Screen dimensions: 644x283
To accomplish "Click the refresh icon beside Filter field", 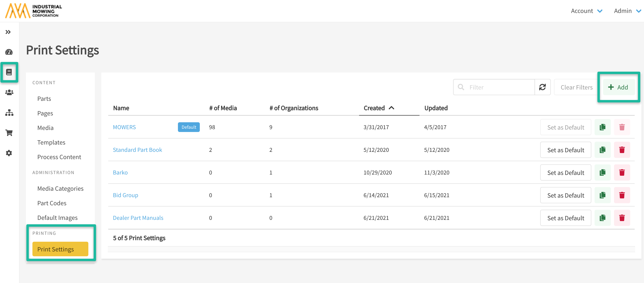I will [542, 87].
